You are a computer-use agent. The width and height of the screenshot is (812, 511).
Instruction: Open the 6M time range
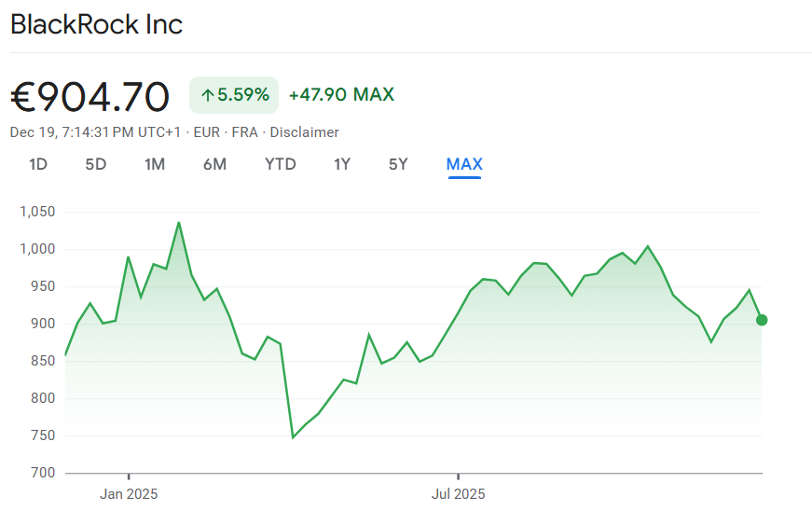pyautogui.click(x=214, y=165)
